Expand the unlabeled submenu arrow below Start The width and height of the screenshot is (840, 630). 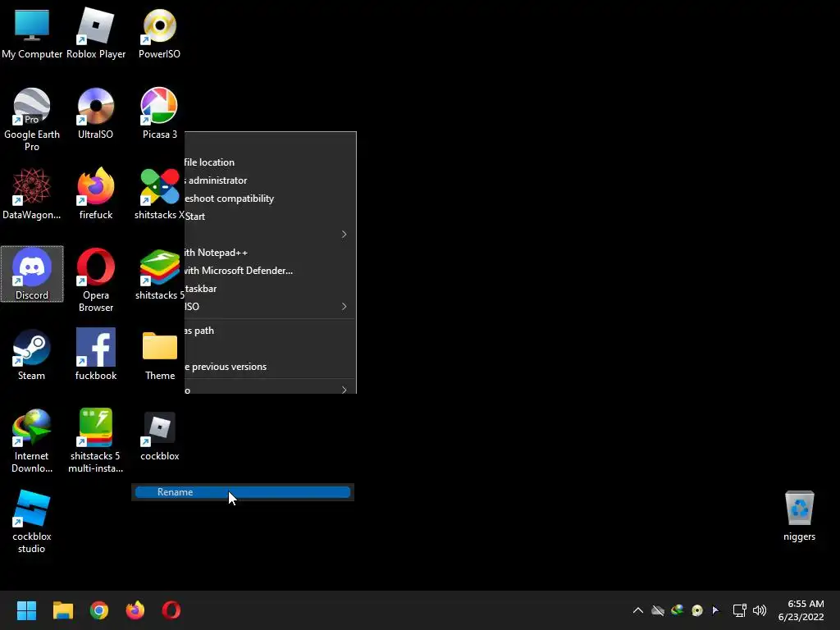point(344,235)
